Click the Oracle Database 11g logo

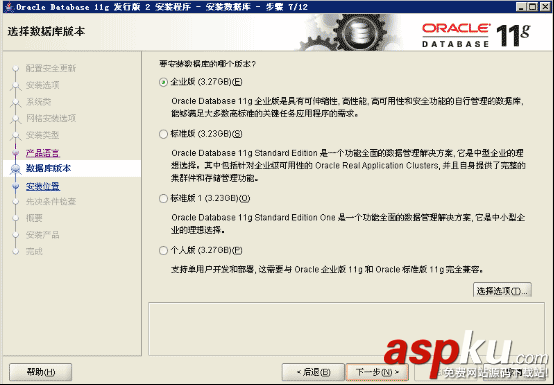(x=476, y=35)
